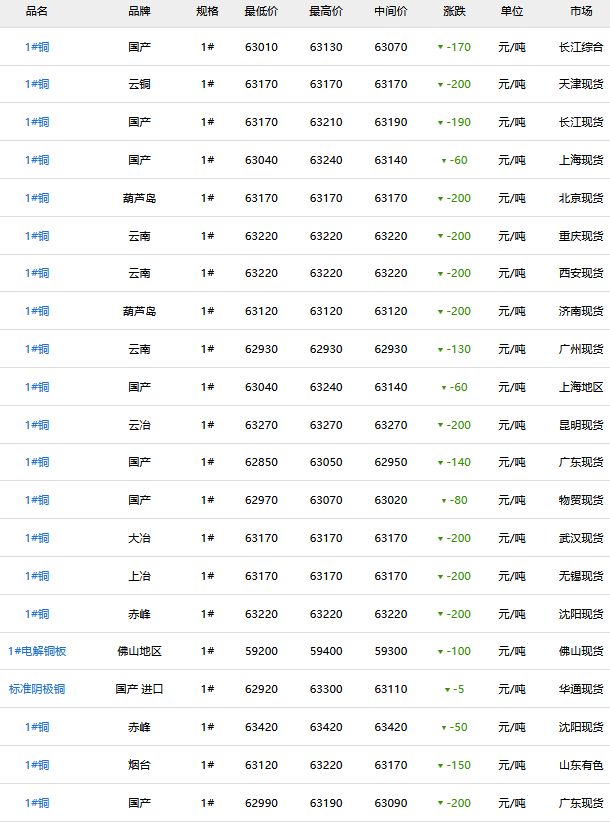Select the 华通现货 market cell
The width and height of the screenshot is (610, 825).
pyautogui.click(x=581, y=689)
